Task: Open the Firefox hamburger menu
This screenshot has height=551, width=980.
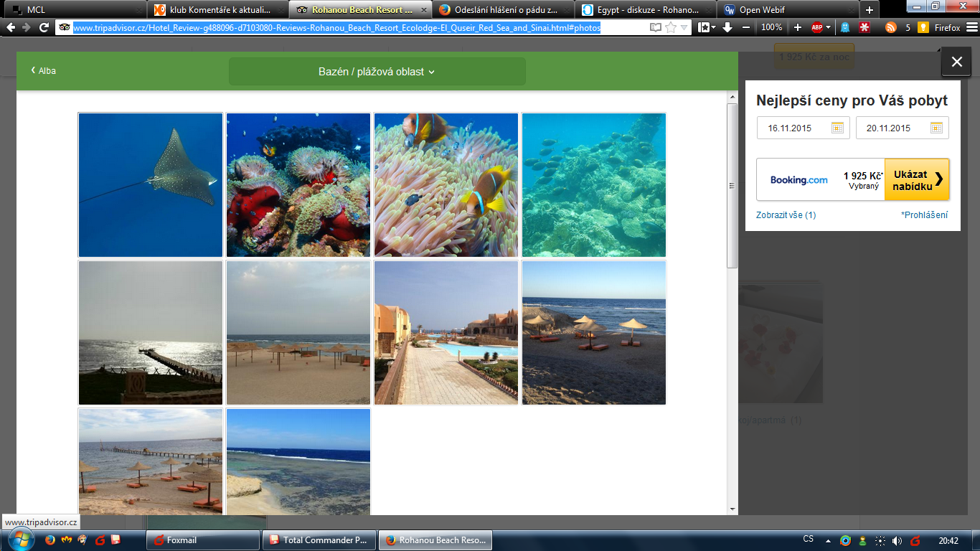Action: pos(972,27)
